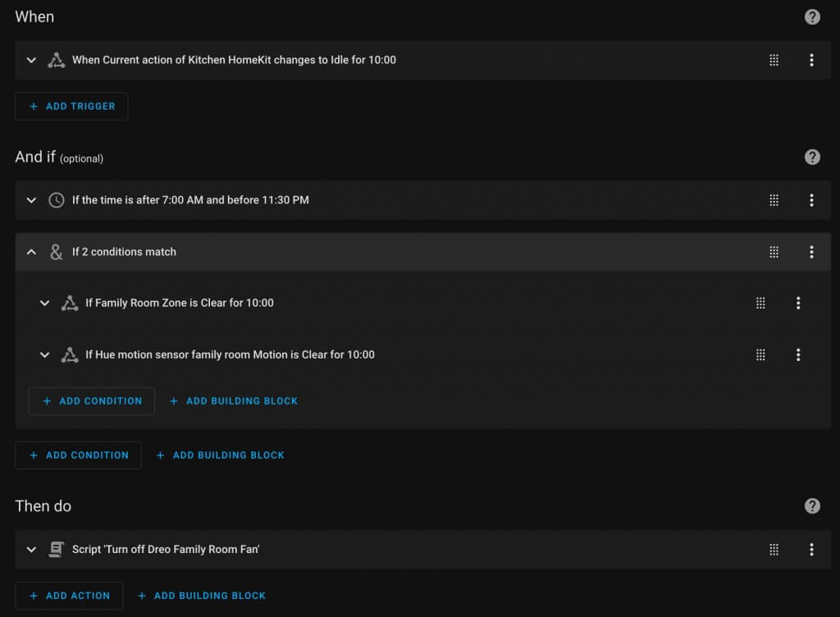Expand the time after 7:00 AM condition

tap(32, 199)
